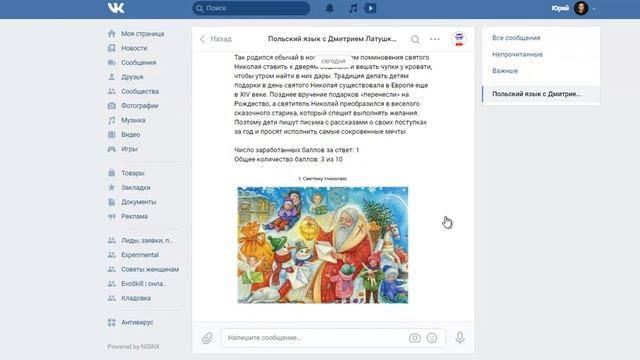This screenshot has width=640, height=360.
Task: Click the notifications bell icon
Action: click(x=329, y=8)
